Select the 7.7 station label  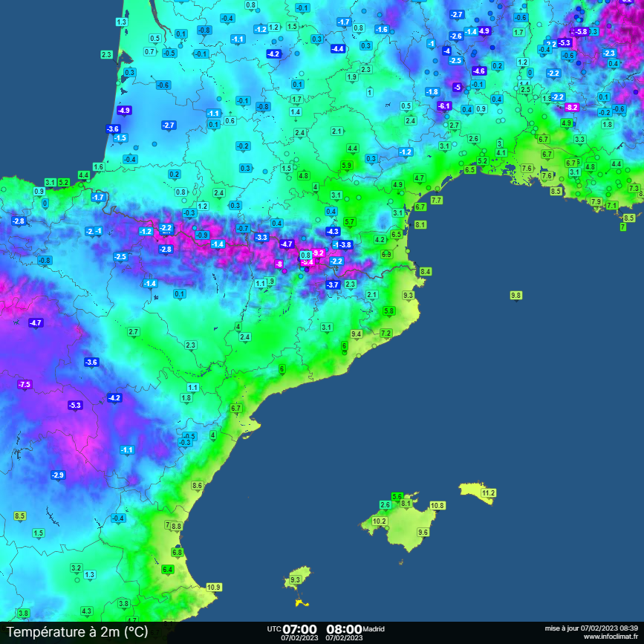pyautogui.click(x=436, y=201)
